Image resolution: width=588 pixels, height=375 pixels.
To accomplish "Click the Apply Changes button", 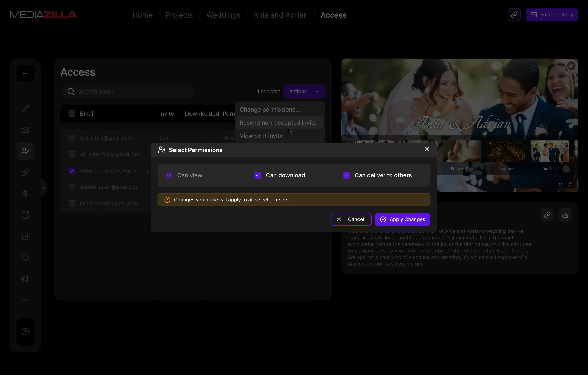I will (402, 219).
